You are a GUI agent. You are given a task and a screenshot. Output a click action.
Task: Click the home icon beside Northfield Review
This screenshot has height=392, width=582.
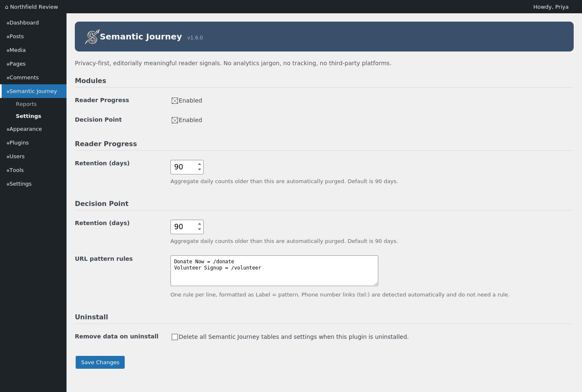7,7
